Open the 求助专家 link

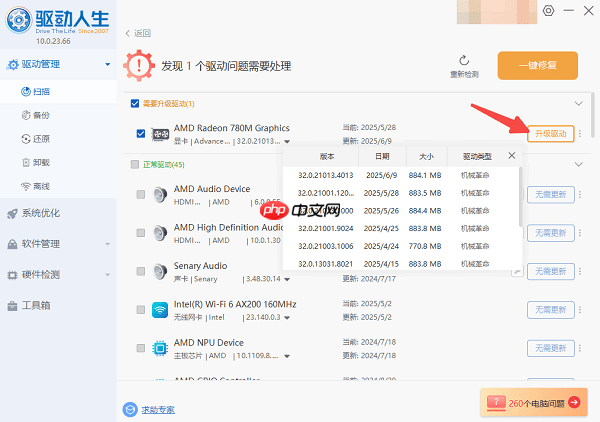(x=158, y=410)
